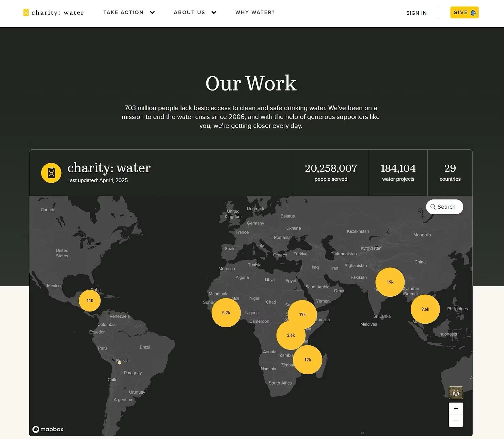Click the Saudi Arabia map label
This screenshot has height=439, width=504.
[x=317, y=287]
